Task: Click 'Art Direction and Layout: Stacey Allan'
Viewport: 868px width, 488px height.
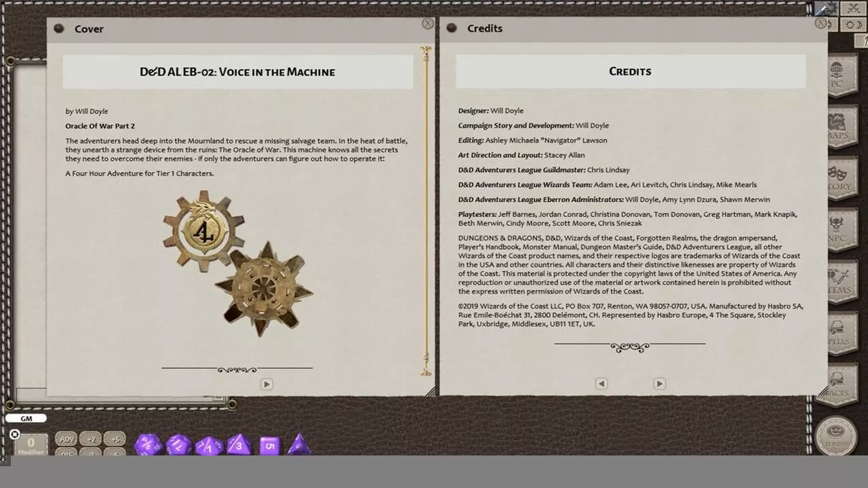Action: 521,155
